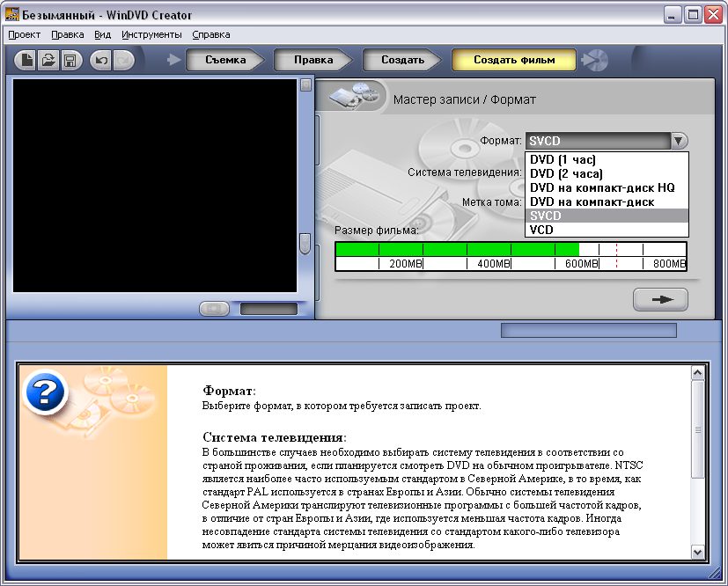Image resolution: width=728 pixels, height=586 pixels.
Task: Go to the Правка step
Action: click(x=313, y=60)
